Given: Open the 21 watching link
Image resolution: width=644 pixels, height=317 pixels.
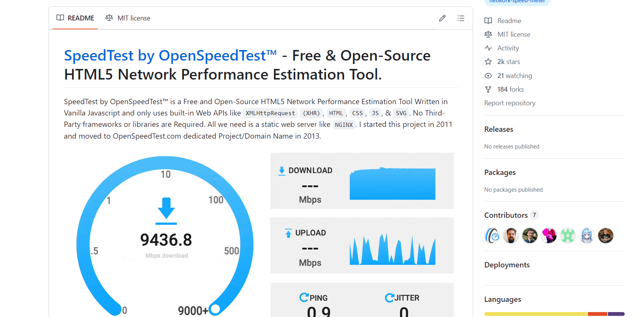Looking at the screenshot, I should [x=515, y=76].
